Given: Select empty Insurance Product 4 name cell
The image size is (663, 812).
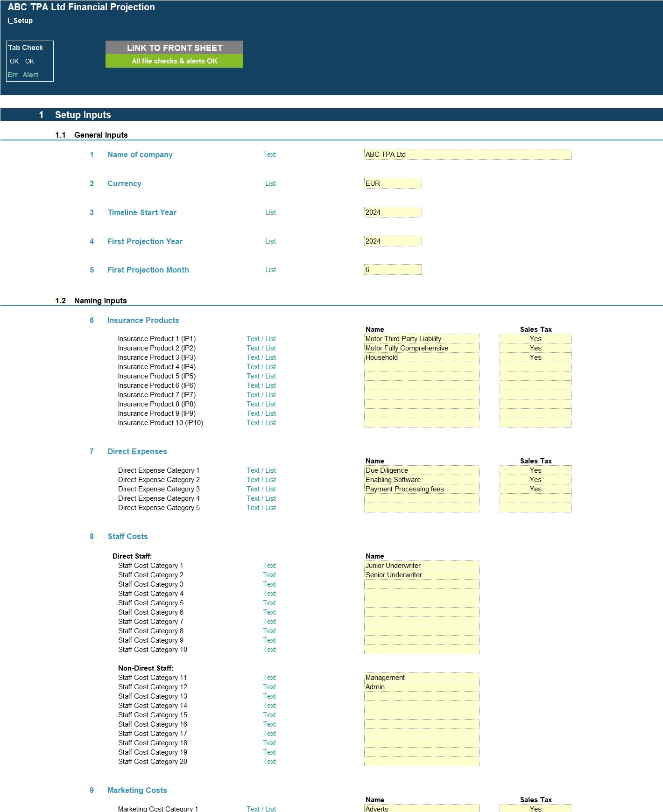Looking at the screenshot, I should pyautogui.click(x=422, y=367).
